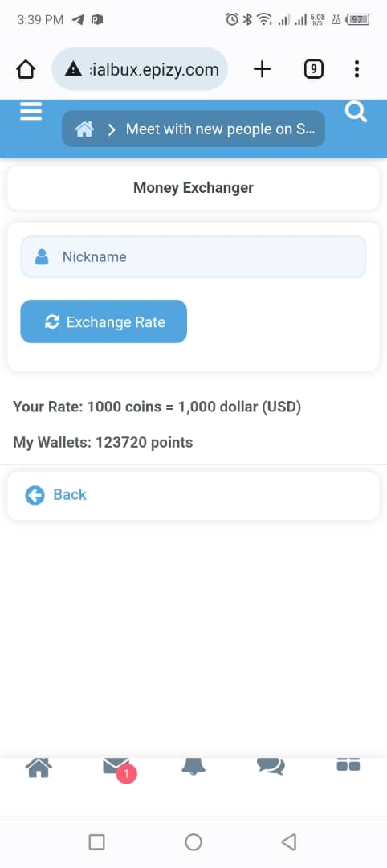Viewport: 387px width, 868px height.
Task: Tap the search magnifier icon
Action: click(356, 111)
